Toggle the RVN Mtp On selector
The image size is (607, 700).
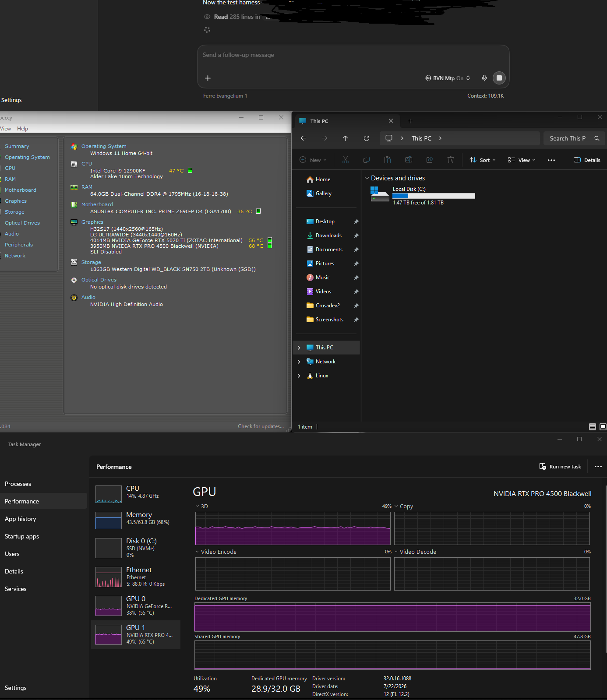[448, 78]
